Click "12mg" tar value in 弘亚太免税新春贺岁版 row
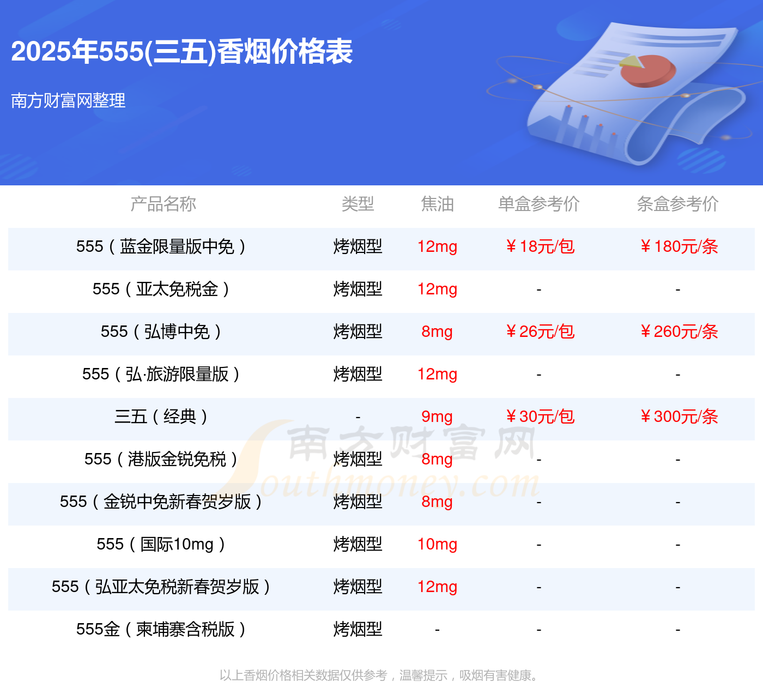The width and height of the screenshot is (763, 700). pyautogui.click(x=437, y=587)
